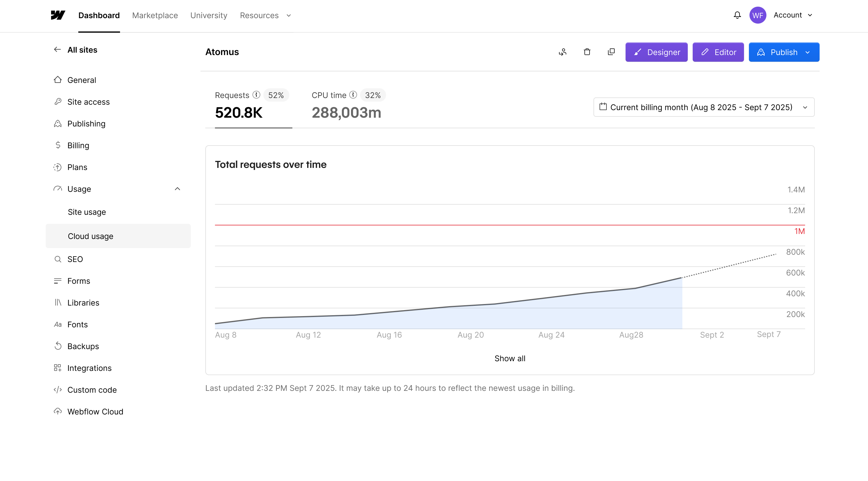Select Site usage in the sidebar
This screenshot has height=481, width=868.
(86, 212)
